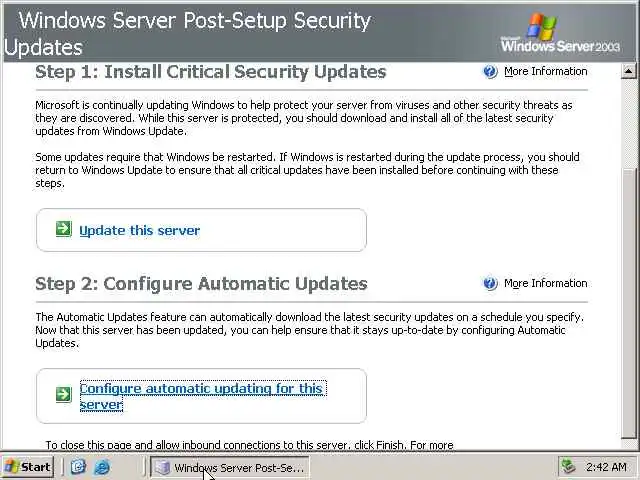Open the Start menu

pyautogui.click(x=28, y=467)
